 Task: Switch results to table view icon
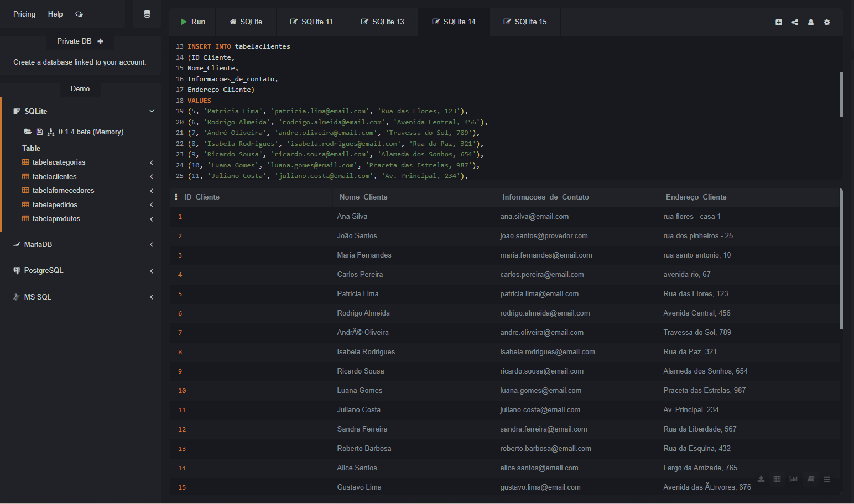coord(777,479)
